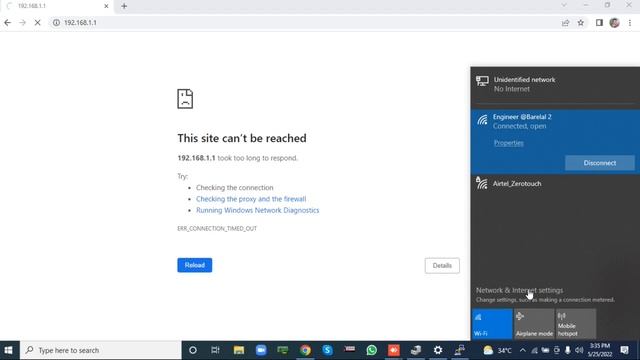The height and width of the screenshot is (360, 640).
Task: Share this page icon in address bar
Action: coord(565,23)
